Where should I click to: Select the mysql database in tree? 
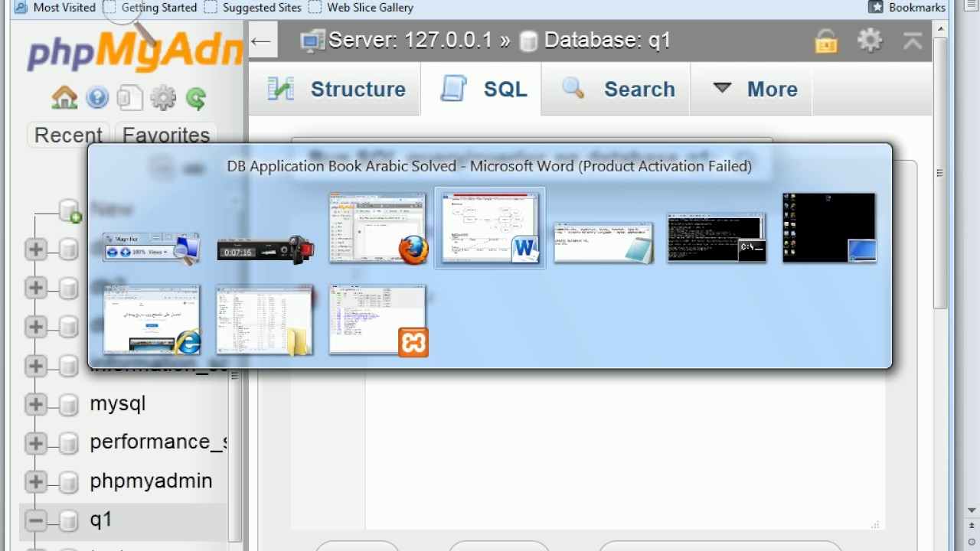click(x=117, y=404)
